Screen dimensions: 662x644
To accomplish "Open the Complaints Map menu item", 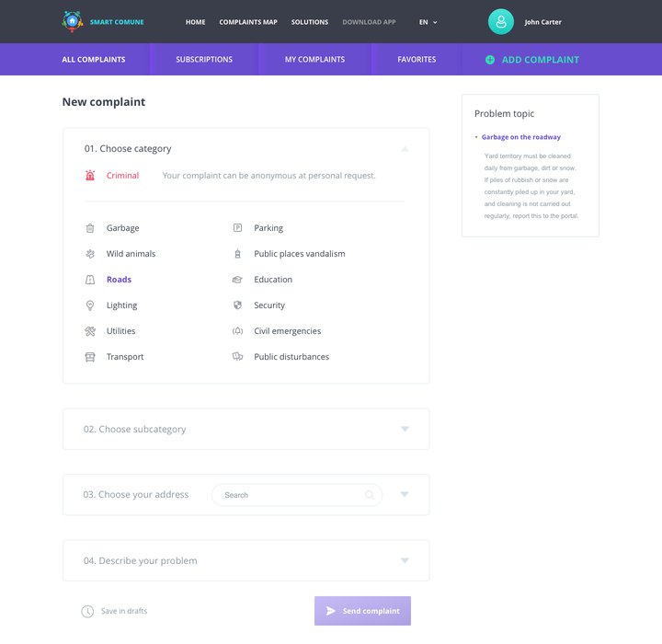I will 248,22.
